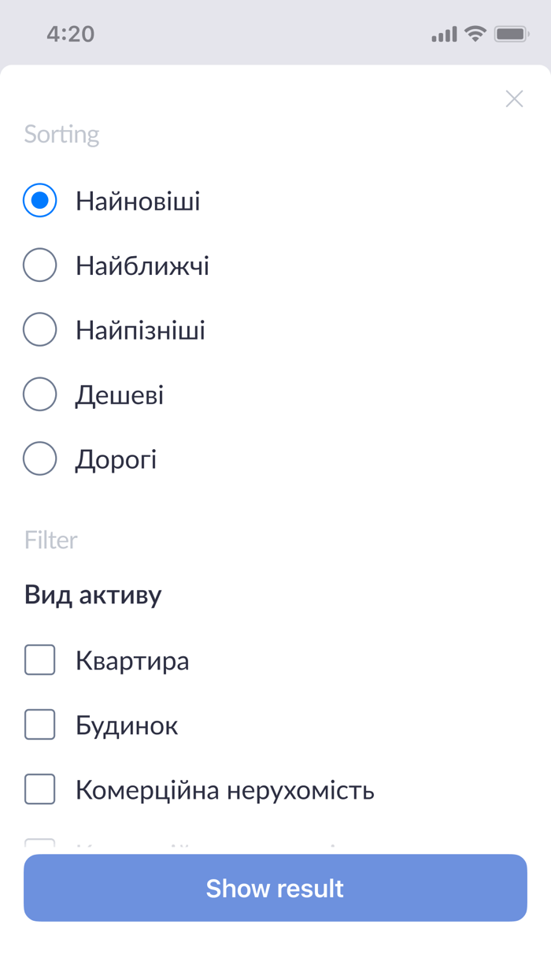Viewport: 551px width, 980px height.
Task: Pick the Дешеві sorting option
Action: 39,395
